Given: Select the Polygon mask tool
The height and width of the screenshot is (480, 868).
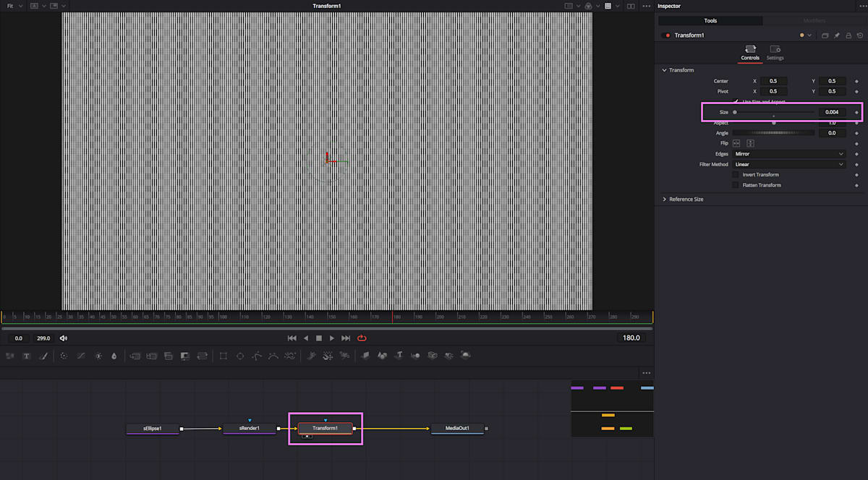Looking at the screenshot, I should [x=257, y=356].
